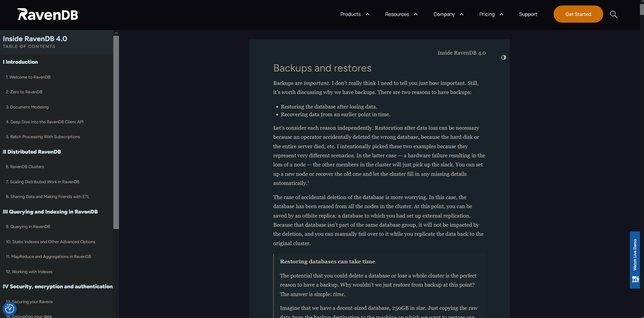Click the Backups and restores heading
This screenshot has width=644, height=318.
click(x=322, y=68)
